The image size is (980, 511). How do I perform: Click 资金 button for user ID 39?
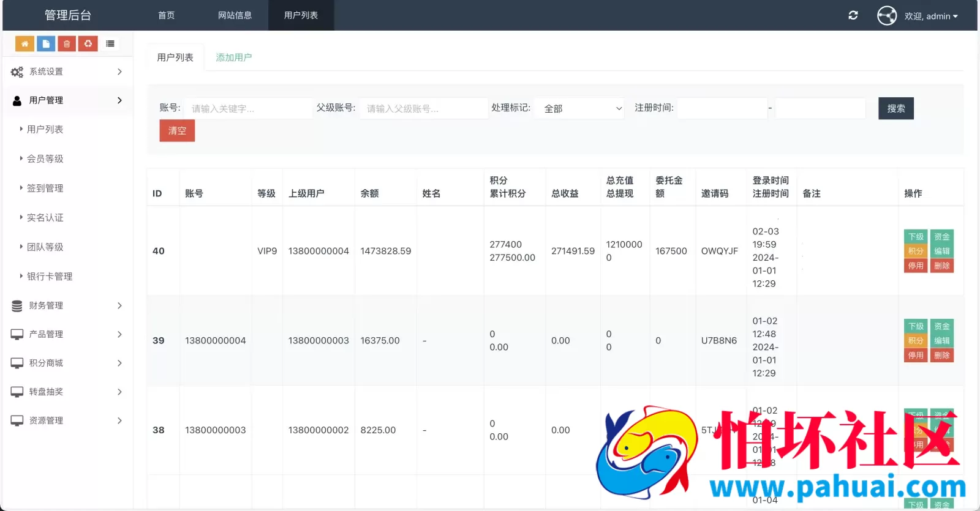pos(942,326)
